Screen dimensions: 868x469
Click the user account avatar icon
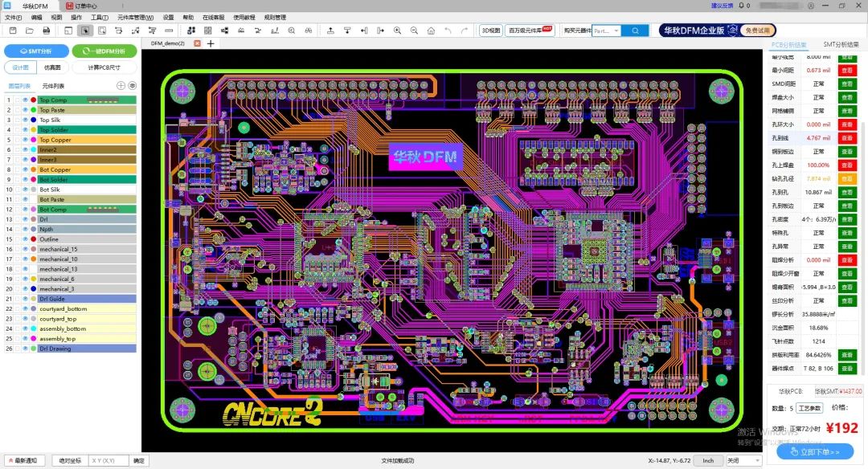[x=811, y=6]
